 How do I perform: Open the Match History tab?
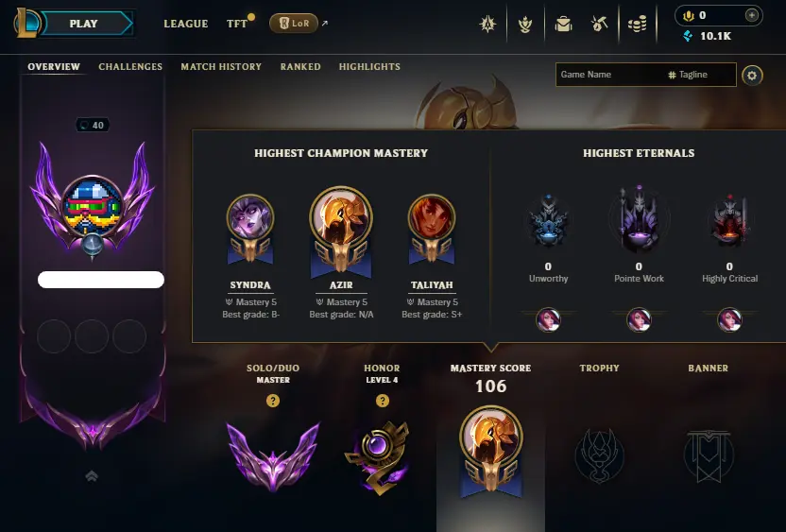[221, 67]
